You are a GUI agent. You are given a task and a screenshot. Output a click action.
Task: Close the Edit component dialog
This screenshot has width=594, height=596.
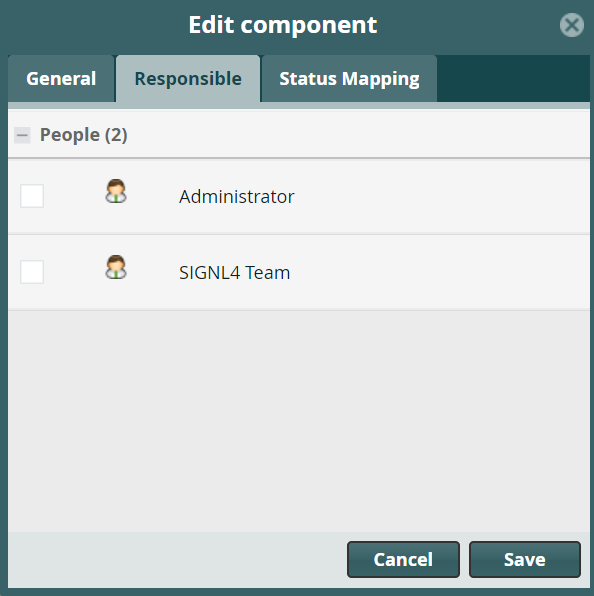tap(572, 25)
